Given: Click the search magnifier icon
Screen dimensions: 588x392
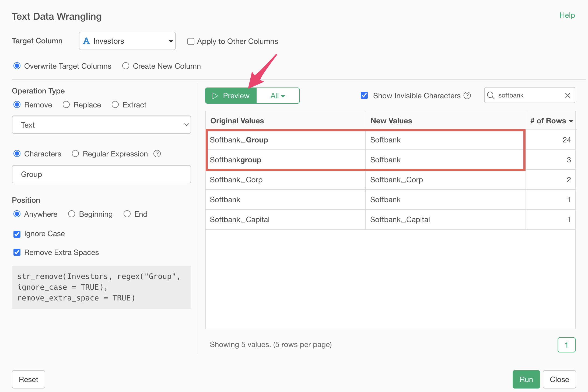Looking at the screenshot, I should (x=491, y=95).
